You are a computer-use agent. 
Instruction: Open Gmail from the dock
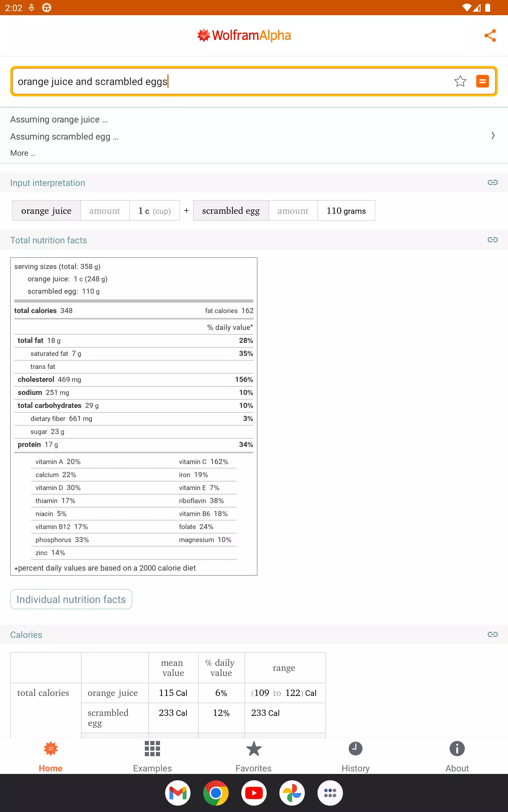point(178,793)
